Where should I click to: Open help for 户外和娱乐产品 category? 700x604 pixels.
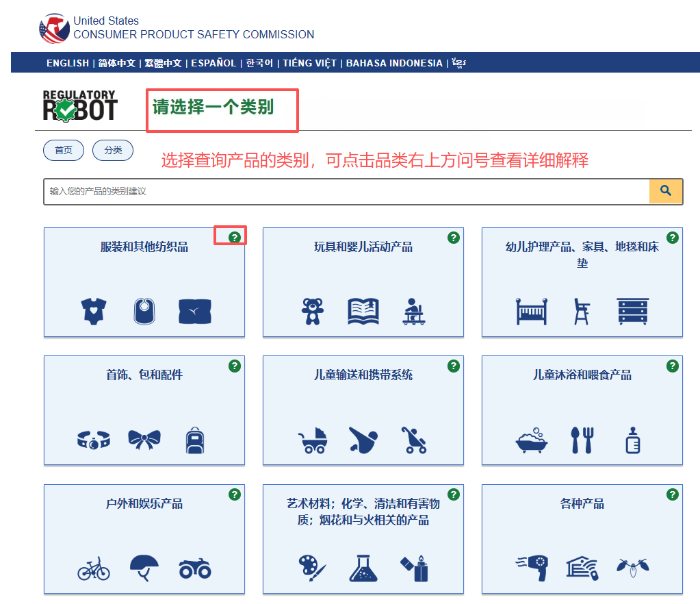point(235,494)
